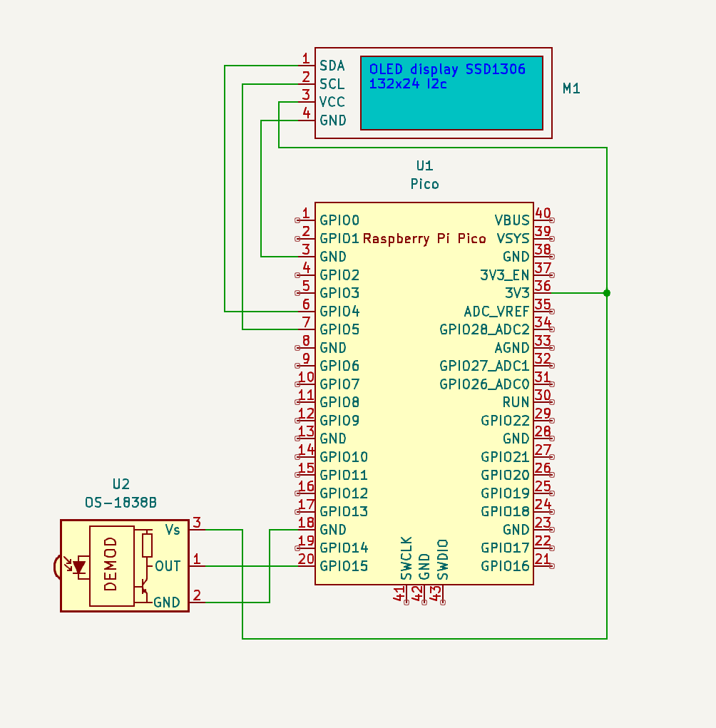
Task: Click the green junction dot at the 3V3 wire
Action: click(x=606, y=293)
